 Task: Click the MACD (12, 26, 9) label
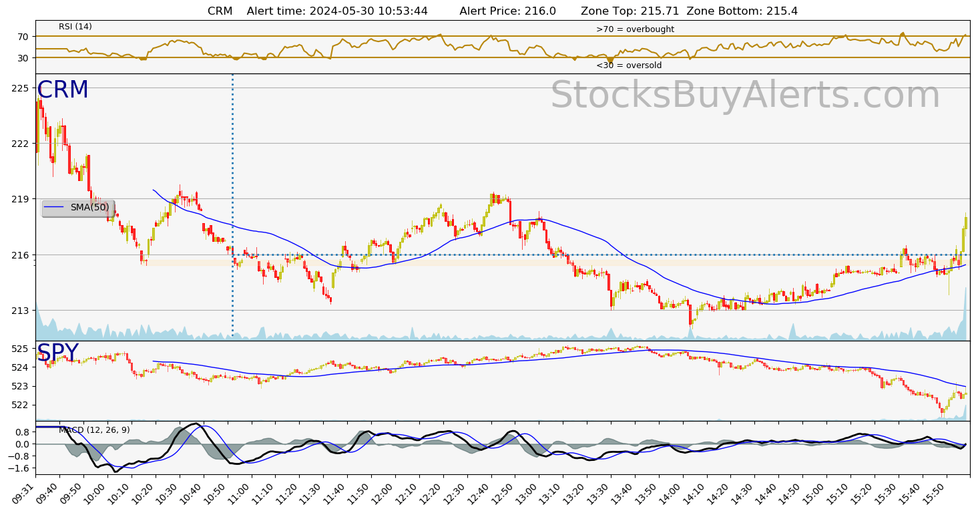tap(94, 430)
